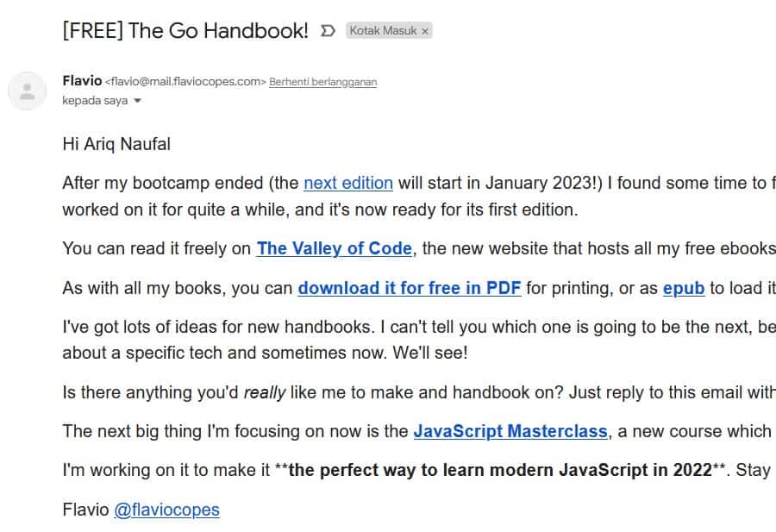Click the italic word really
This screenshot has height=532, width=776.
pos(265,392)
